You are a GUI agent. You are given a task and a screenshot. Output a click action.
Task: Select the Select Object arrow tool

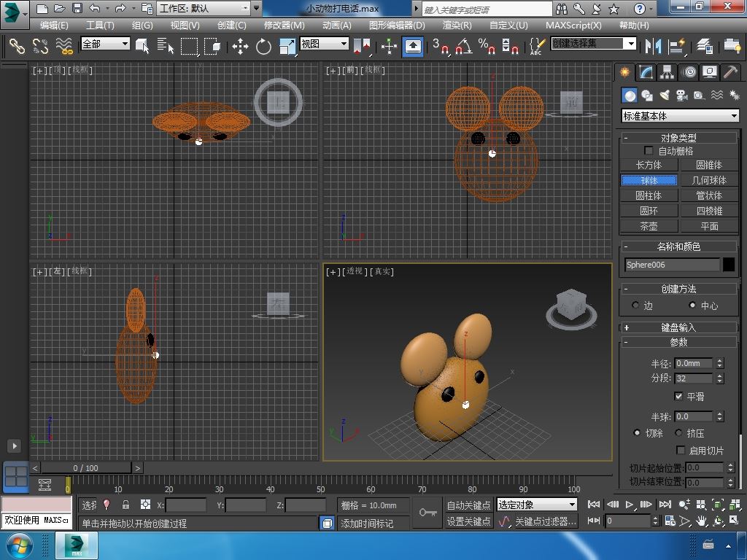coord(142,46)
